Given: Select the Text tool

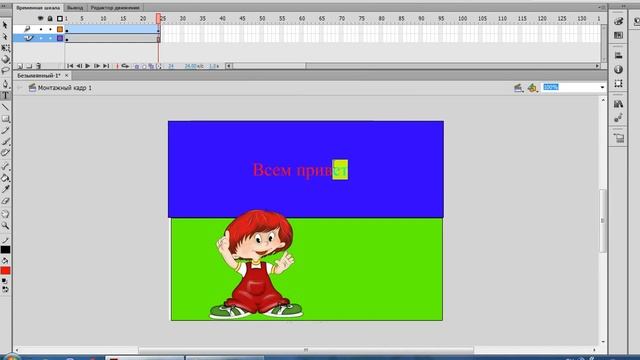Looking at the screenshot, I should pyautogui.click(x=5, y=96).
